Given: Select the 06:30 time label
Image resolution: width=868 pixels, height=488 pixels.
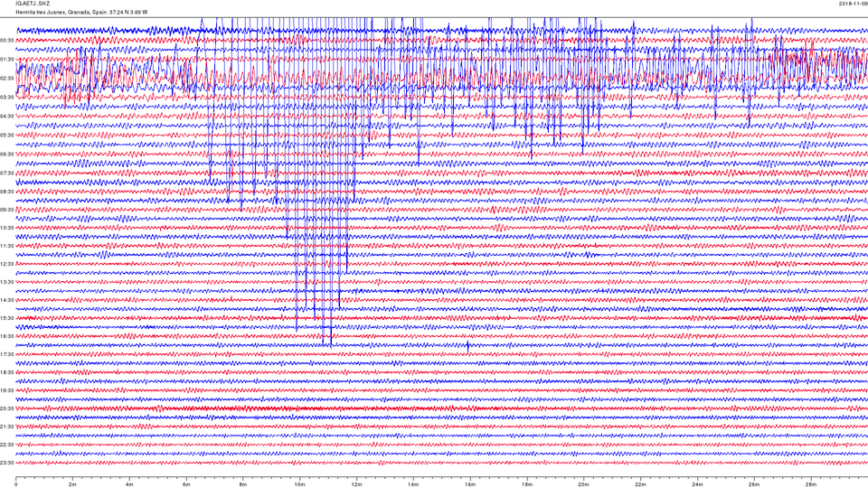Looking at the screenshot, I should coord(7,154).
